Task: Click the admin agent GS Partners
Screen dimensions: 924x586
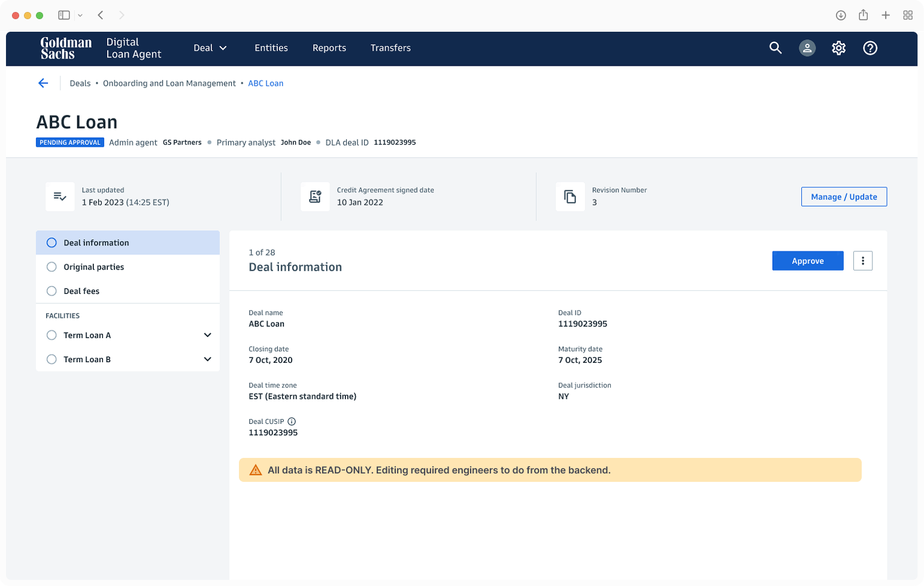Action: pyautogui.click(x=182, y=142)
